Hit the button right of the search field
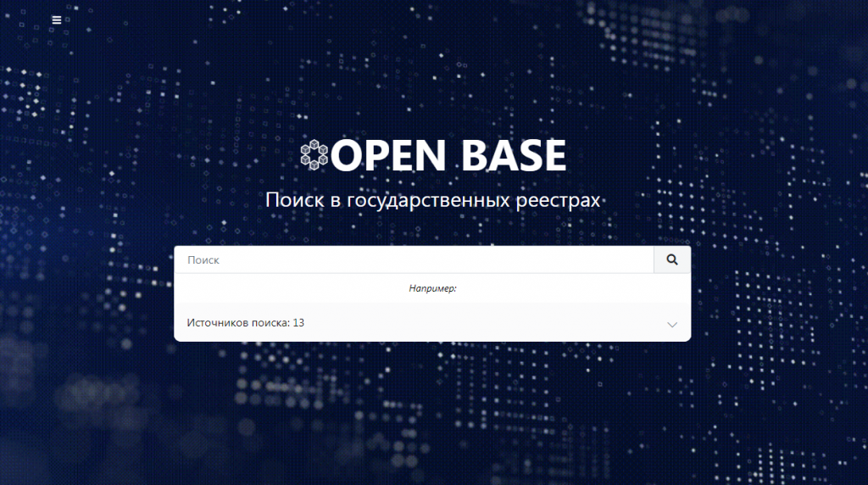The image size is (868, 485). point(672,260)
